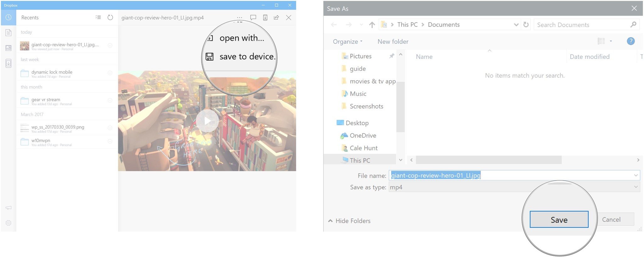Image resolution: width=644 pixels, height=258 pixels.
Task: Expand the address bar history dropdown
Action: pos(516,25)
